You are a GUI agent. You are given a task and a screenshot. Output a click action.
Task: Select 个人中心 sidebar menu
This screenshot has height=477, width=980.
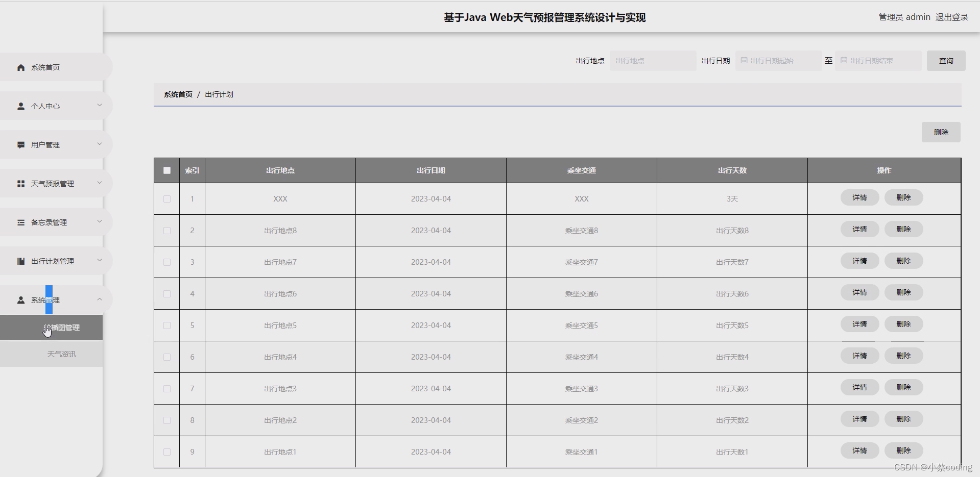(x=55, y=106)
